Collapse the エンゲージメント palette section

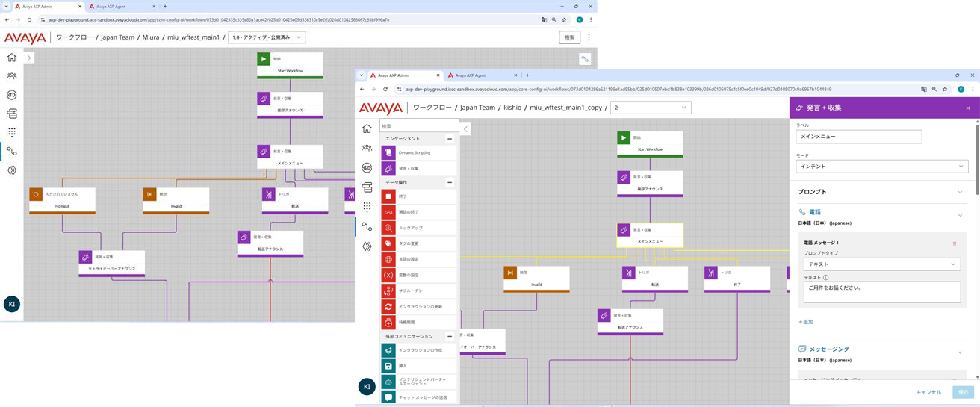click(x=450, y=139)
